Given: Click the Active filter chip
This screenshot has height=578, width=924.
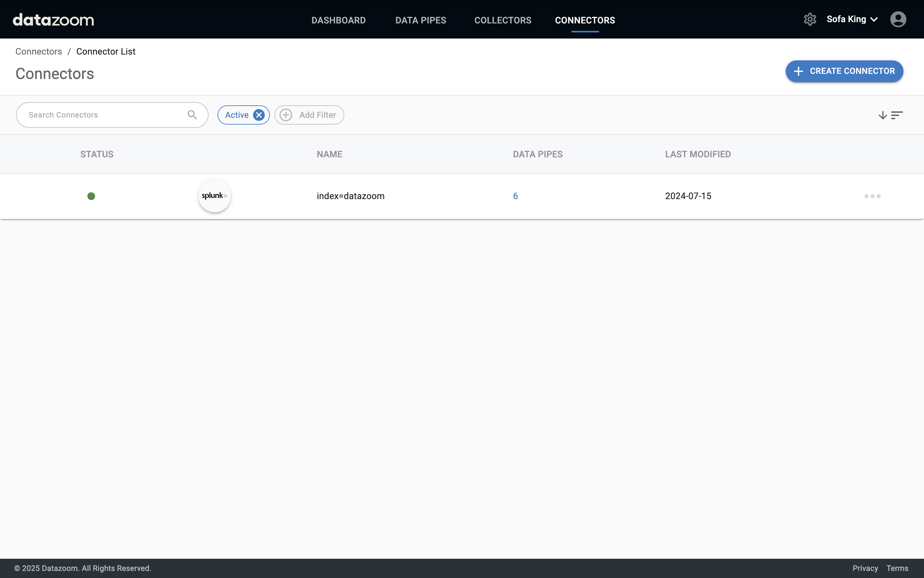Looking at the screenshot, I should pyautogui.click(x=244, y=115).
